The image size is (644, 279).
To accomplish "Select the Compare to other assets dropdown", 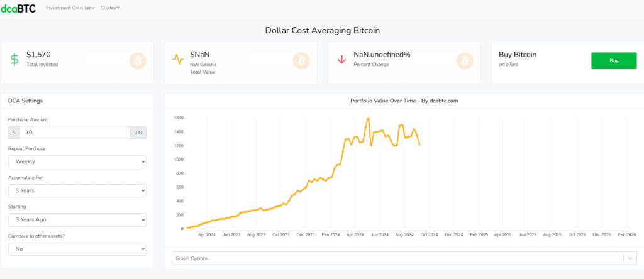I will [x=77, y=249].
